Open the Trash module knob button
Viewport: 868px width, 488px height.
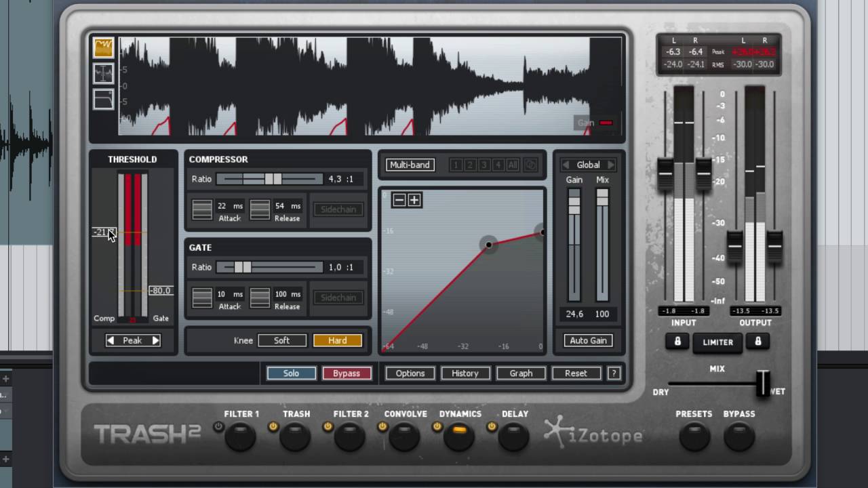coord(295,437)
